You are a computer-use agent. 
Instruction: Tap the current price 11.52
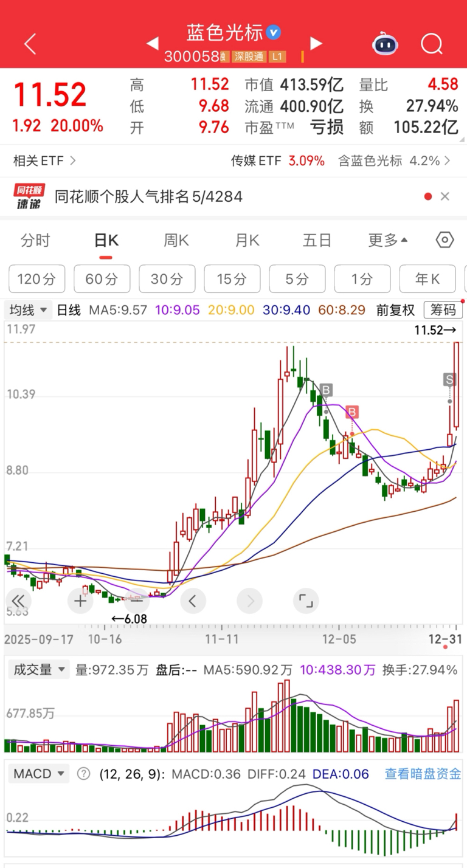pos(50,95)
